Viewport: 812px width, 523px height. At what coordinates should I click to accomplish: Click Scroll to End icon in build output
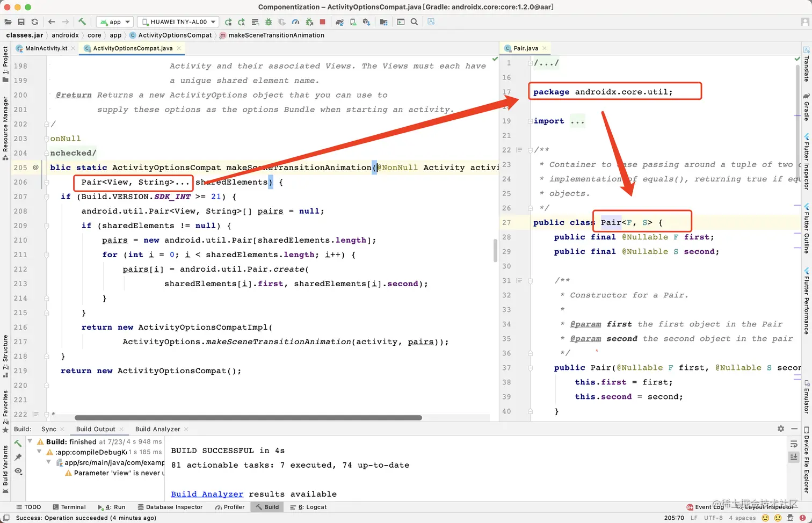(794, 457)
